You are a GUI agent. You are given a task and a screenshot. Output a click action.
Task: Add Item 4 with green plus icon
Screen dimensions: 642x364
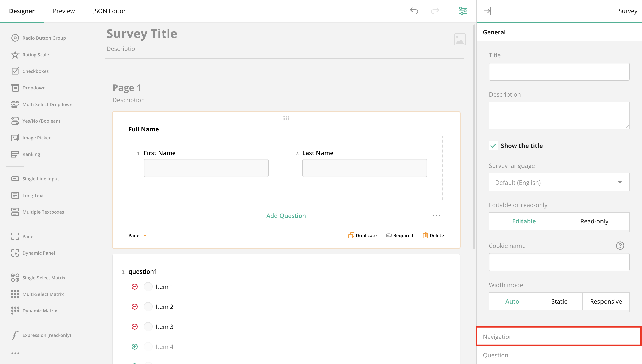coord(135,347)
